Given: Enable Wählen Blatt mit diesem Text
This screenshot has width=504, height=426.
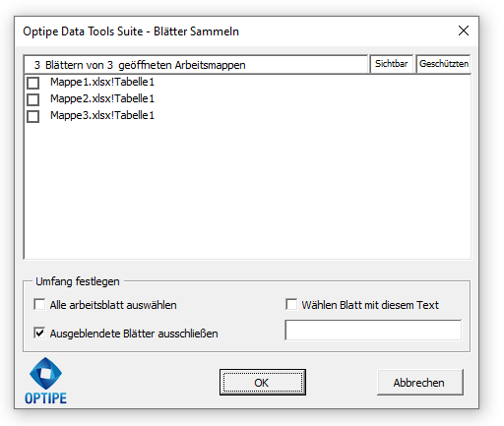Looking at the screenshot, I should tap(291, 304).
